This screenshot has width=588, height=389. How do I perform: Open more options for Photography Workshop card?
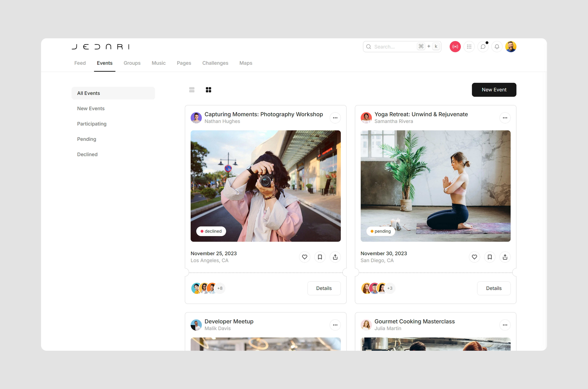(x=335, y=118)
